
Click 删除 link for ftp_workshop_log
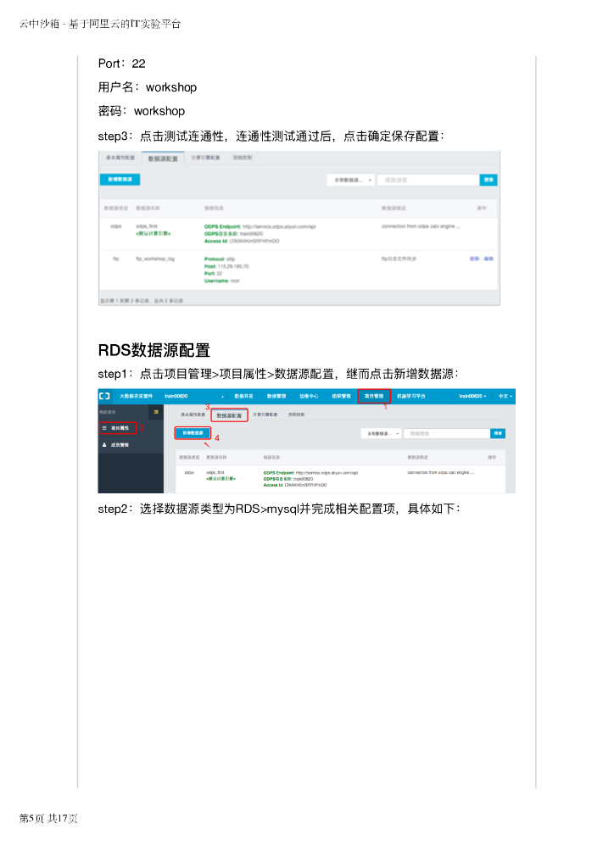point(474,259)
